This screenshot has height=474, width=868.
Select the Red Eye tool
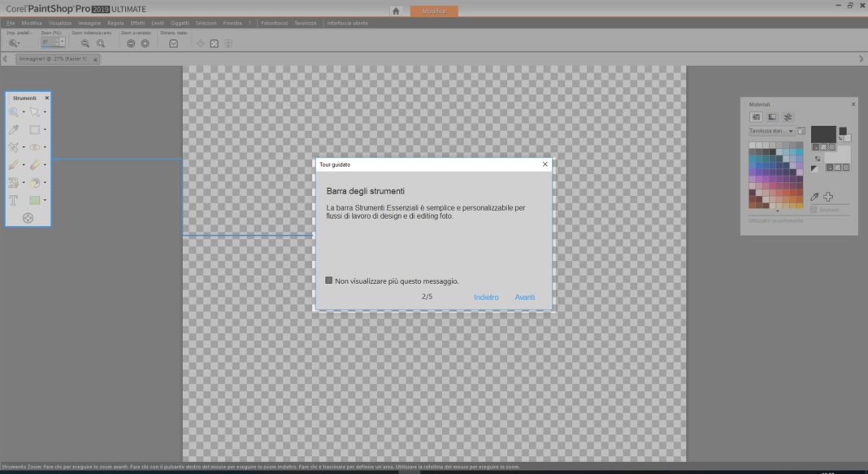(35, 147)
